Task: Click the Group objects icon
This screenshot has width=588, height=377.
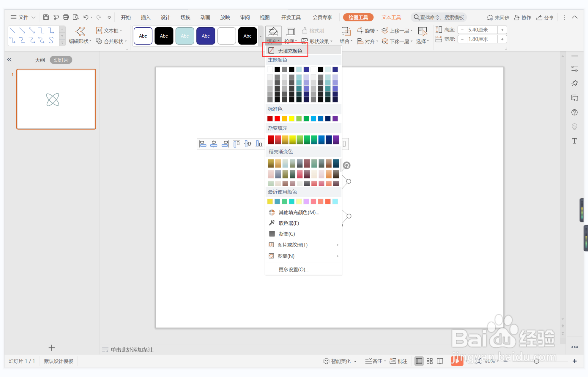Action: 346,31
